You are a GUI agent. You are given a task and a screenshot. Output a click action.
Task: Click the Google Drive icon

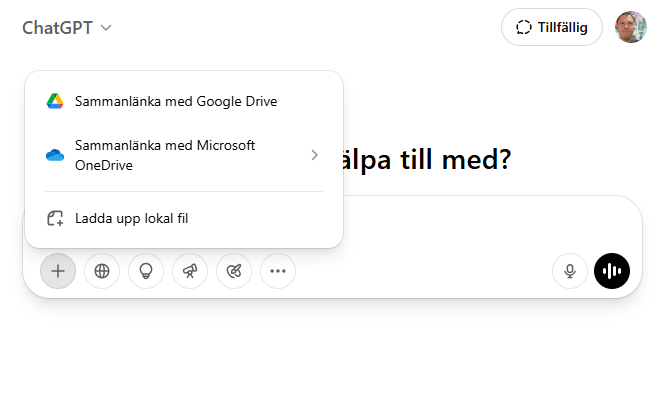tap(55, 101)
